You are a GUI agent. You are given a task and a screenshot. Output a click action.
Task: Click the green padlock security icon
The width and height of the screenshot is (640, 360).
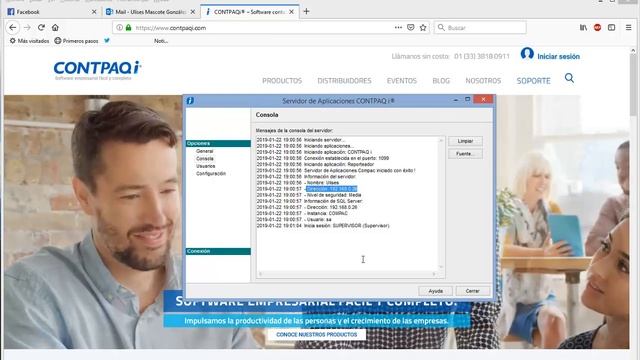pyautogui.click(x=129, y=27)
